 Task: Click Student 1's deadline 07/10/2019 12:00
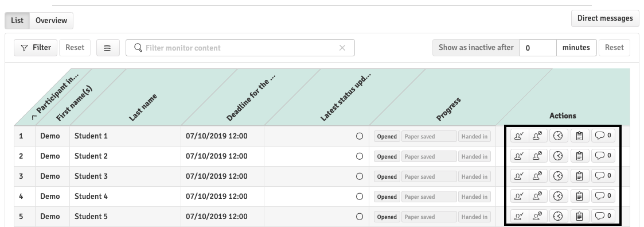coord(216,136)
